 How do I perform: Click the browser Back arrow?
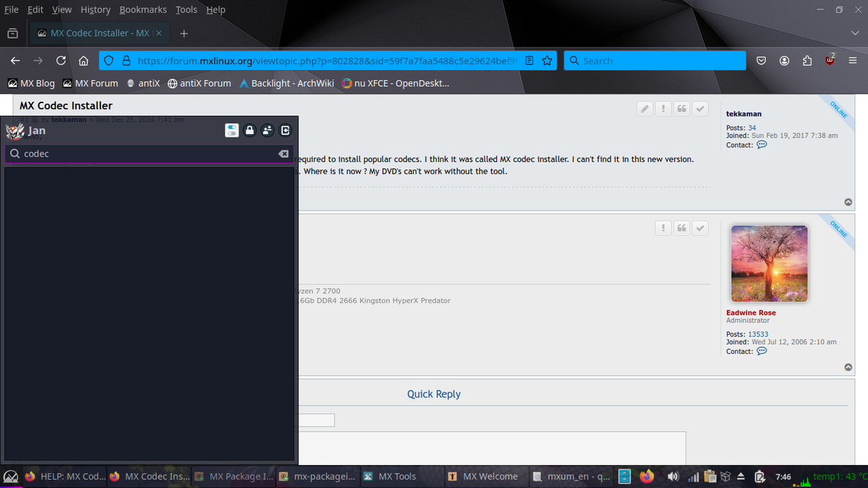16,60
